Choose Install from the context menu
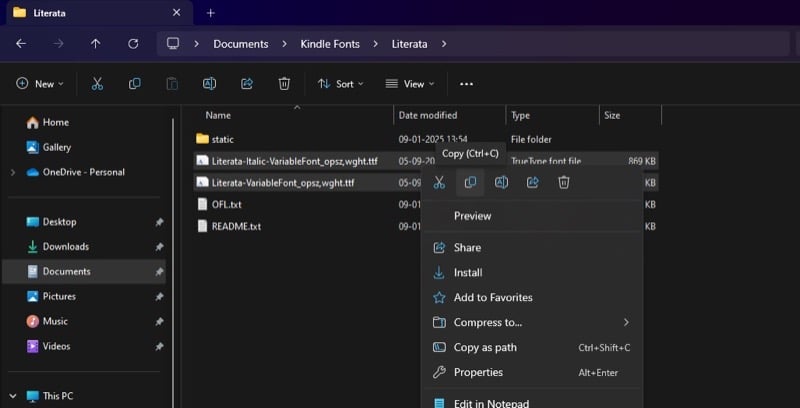Image resolution: width=800 pixels, height=408 pixels. coord(468,272)
